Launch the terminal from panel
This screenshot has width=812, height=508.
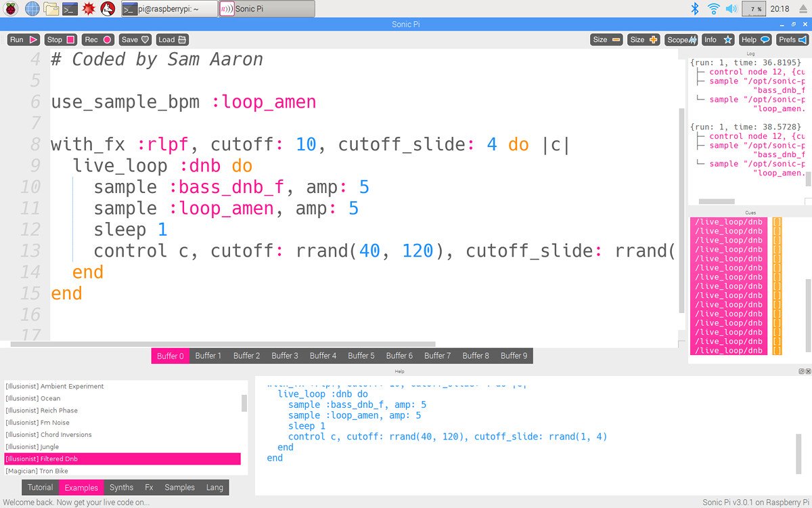70,9
